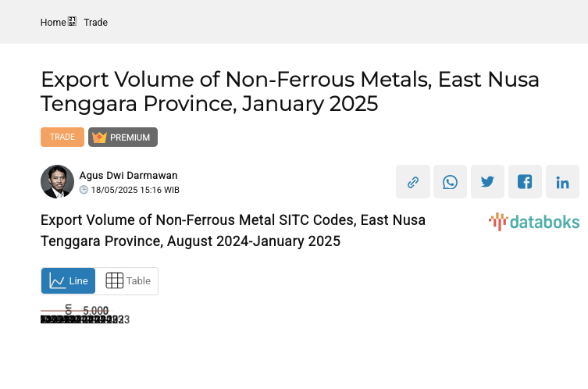Switch to the Table view
Screen dimensions: 588x389
click(128, 281)
